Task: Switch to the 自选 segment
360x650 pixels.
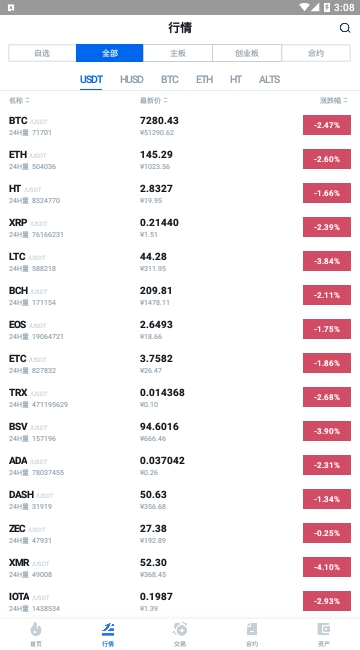Action: click(x=42, y=53)
